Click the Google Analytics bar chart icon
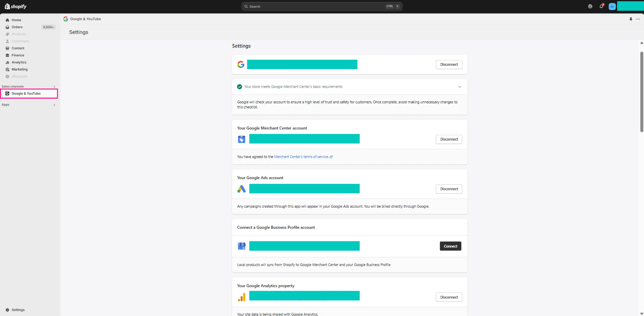This screenshot has height=316, width=644. click(x=242, y=297)
